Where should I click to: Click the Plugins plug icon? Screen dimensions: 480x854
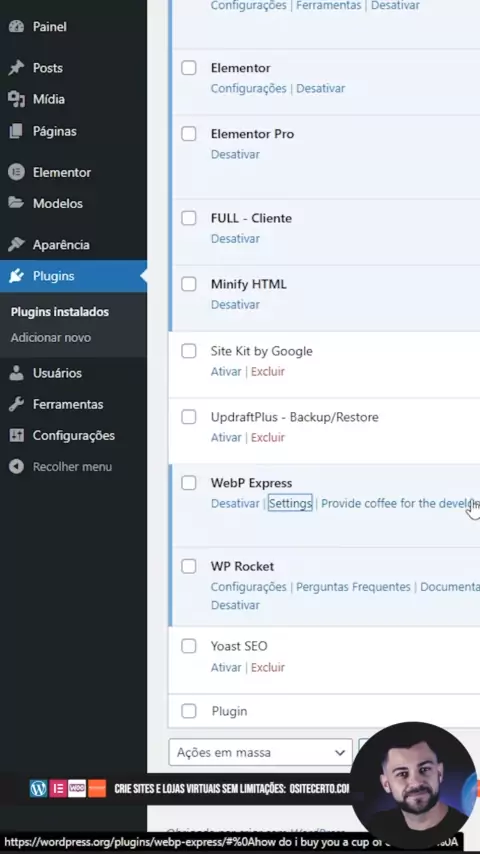[16, 276]
